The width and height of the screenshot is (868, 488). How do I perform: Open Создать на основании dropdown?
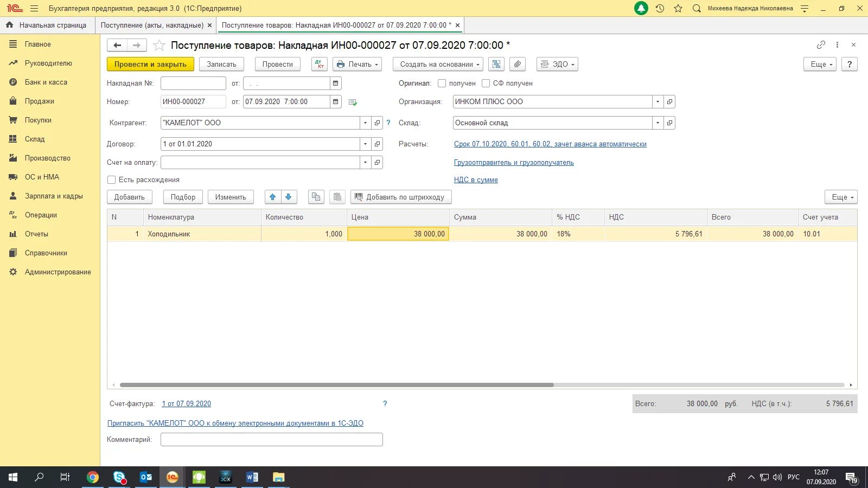click(x=437, y=64)
